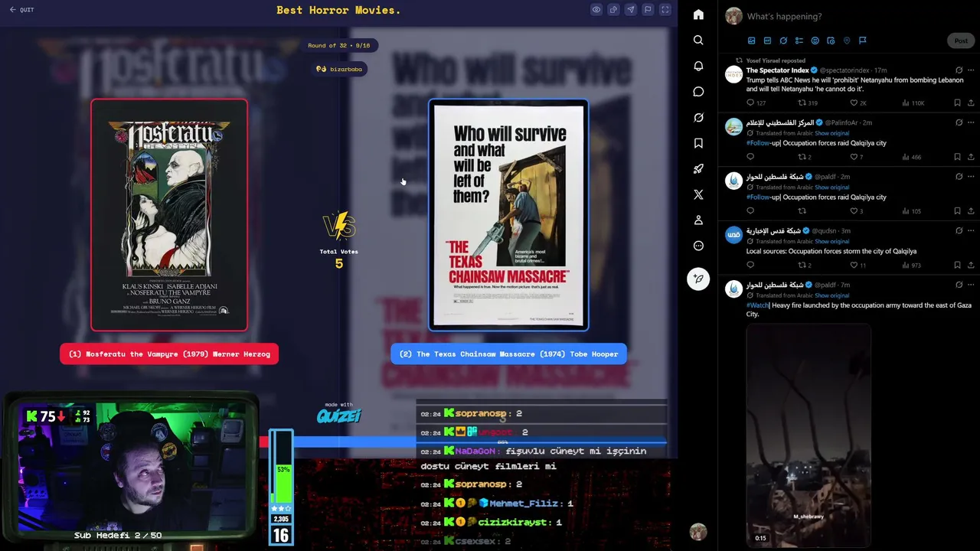
Task: Choose the Nosferatu the Vampyre poster
Action: click(x=169, y=215)
